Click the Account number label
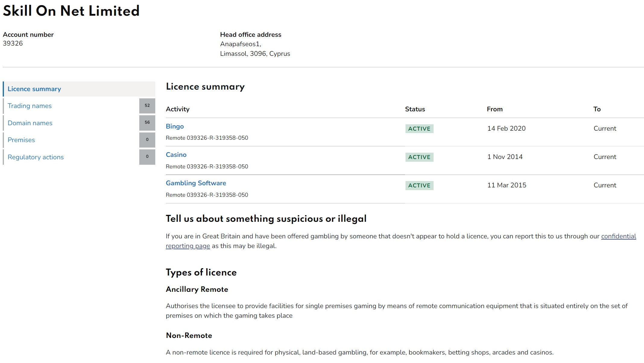Image resolution: width=644 pixels, height=363 pixels. pyautogui.click(x=28, y=35)
